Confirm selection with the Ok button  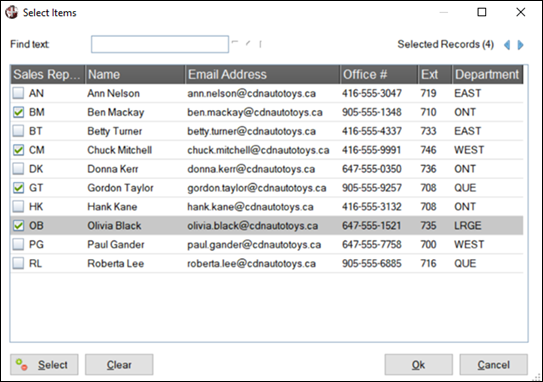(418, 365)
